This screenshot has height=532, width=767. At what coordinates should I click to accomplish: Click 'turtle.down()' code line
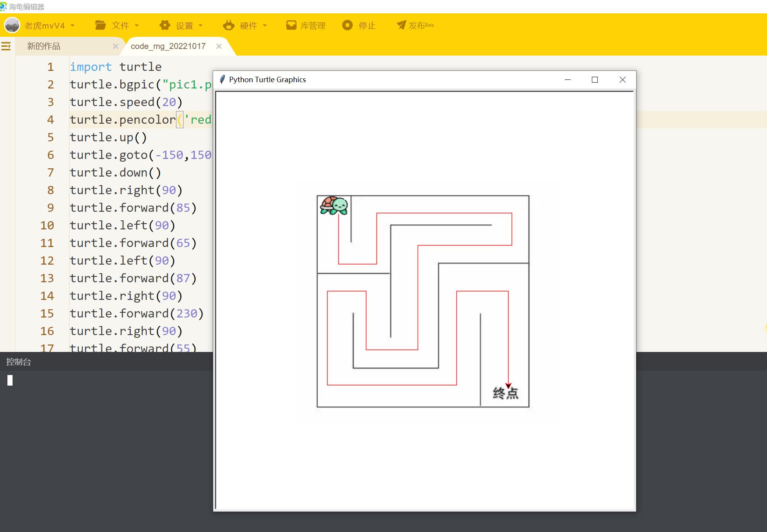pos(116,173)
